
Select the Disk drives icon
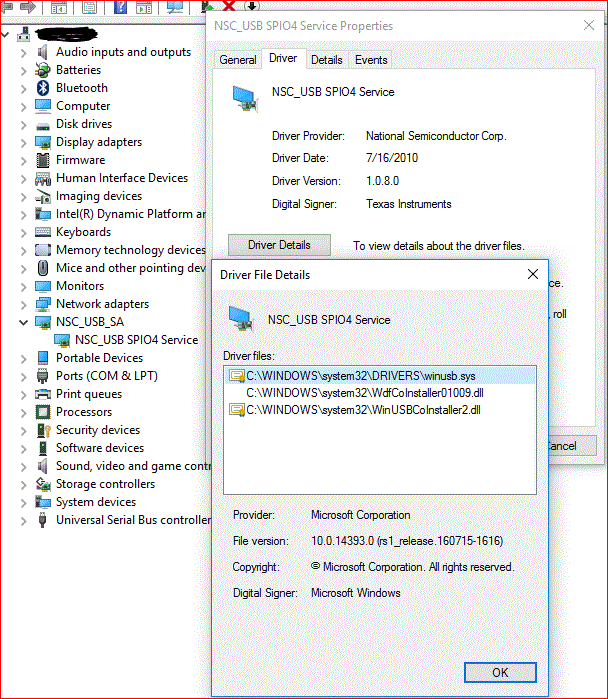[43, 125]
